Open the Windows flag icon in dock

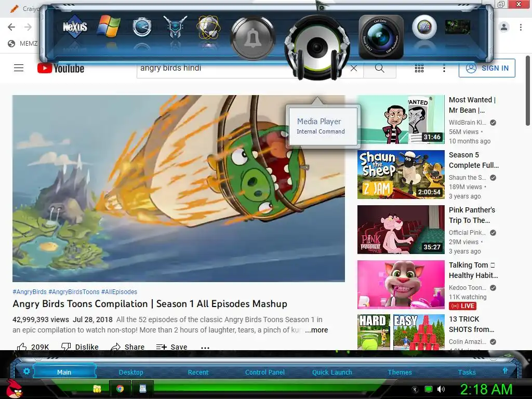tap(109, 26)
